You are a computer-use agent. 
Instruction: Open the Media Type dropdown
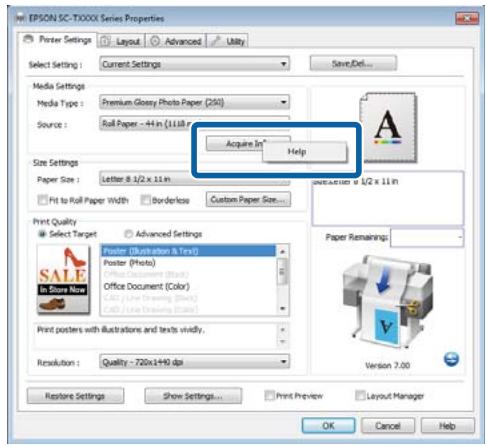tap(194, 102)
